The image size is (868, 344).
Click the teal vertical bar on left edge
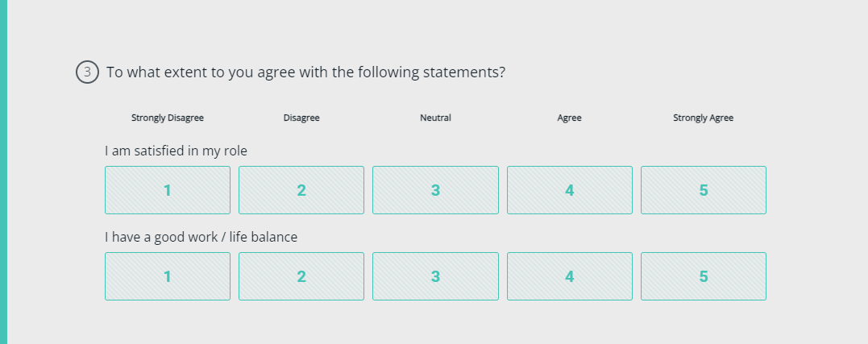coord(3,172)
